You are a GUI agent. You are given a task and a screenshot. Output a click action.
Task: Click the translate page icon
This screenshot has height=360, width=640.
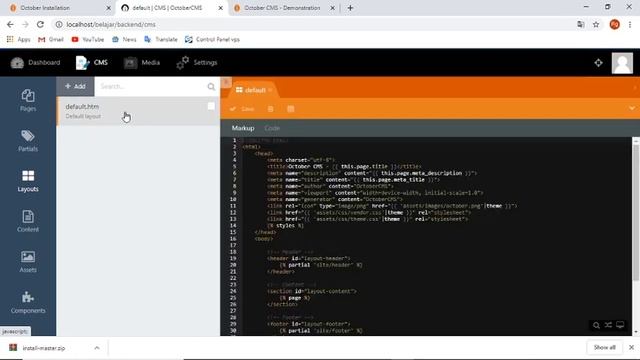580,24
